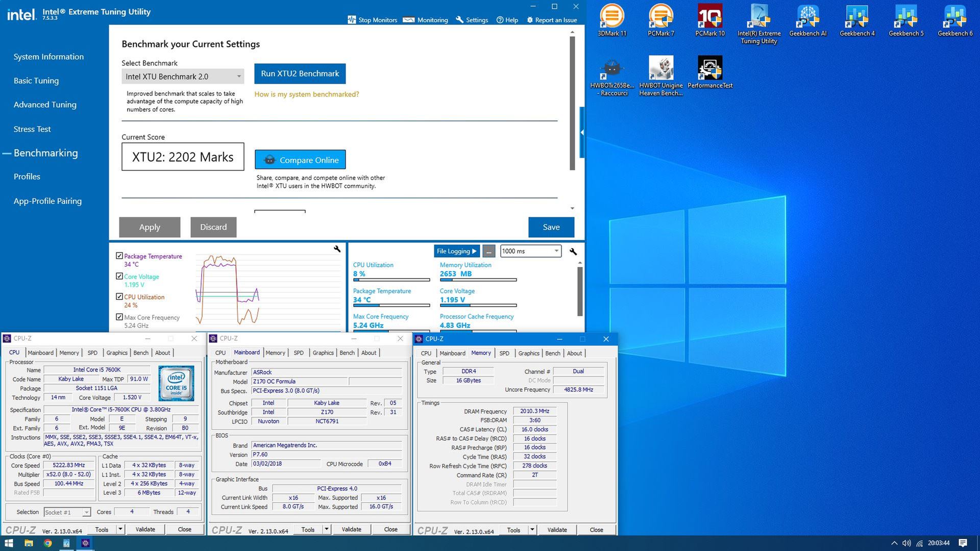Toggle Max Core Frequency graph checkbox
The height and width of the screenshot is (551, 980).
[x=119, y=317]
